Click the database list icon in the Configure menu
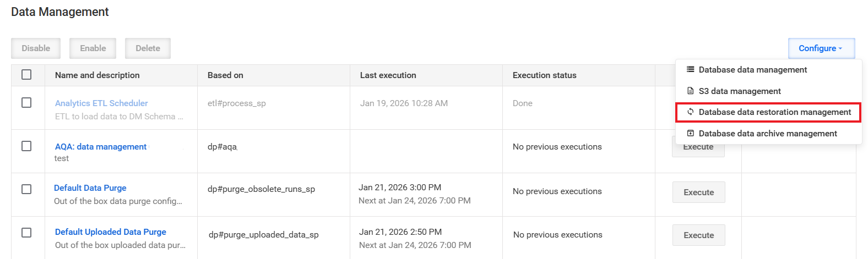This screenshot has height=259, width=868. click(x=690, y=70)
